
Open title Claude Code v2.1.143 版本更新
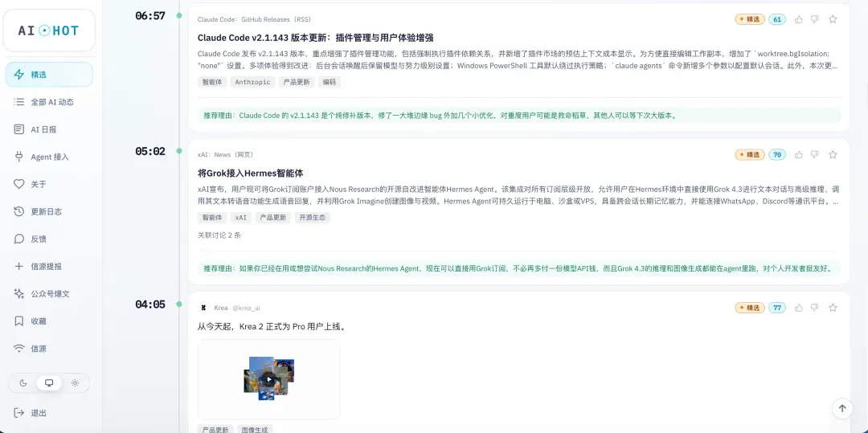[x=315, y=38]
